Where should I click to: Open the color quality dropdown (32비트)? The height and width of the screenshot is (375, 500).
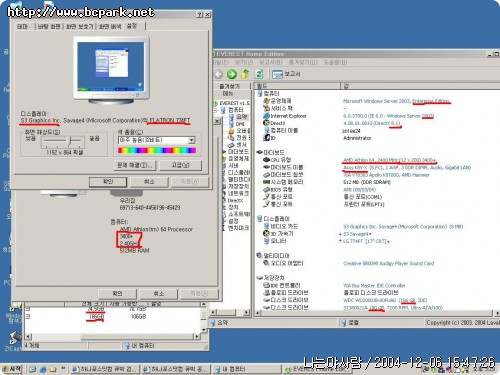[191, 140]
